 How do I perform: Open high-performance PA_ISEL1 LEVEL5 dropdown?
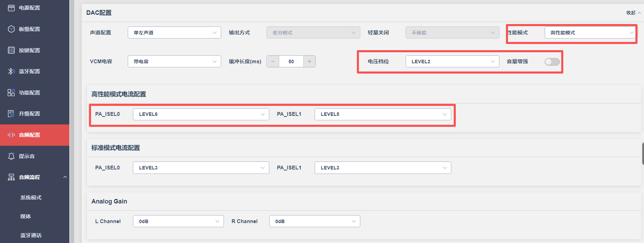click(x=383, y=114)
